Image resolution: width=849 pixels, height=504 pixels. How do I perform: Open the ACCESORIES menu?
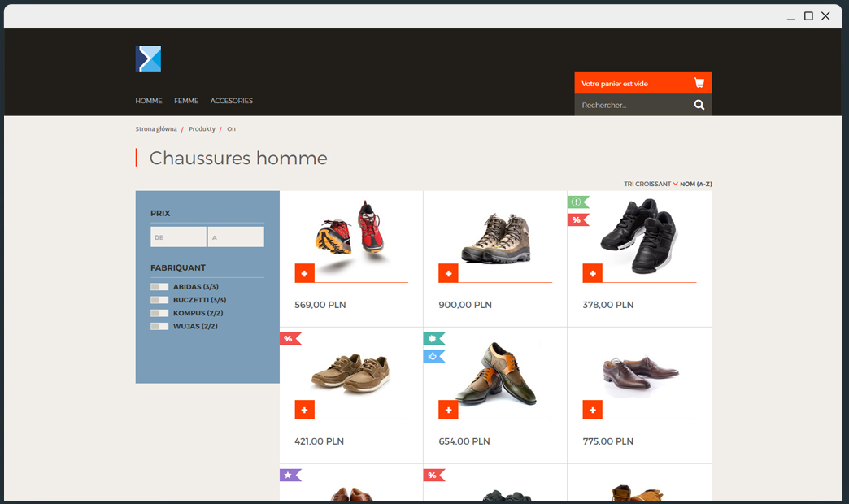pyautogui.click(x=232, y=101)
